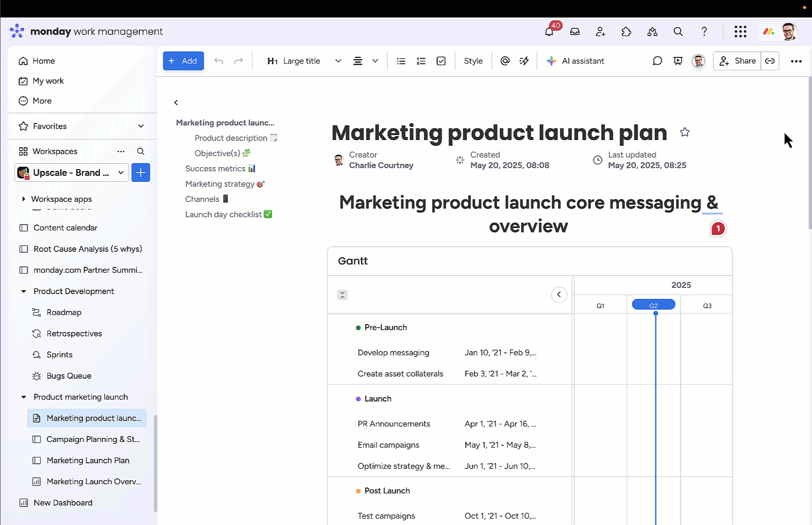Viewport: 812px width, 525px height.
Task: Insert a numbered list
Action: point(421,61)
